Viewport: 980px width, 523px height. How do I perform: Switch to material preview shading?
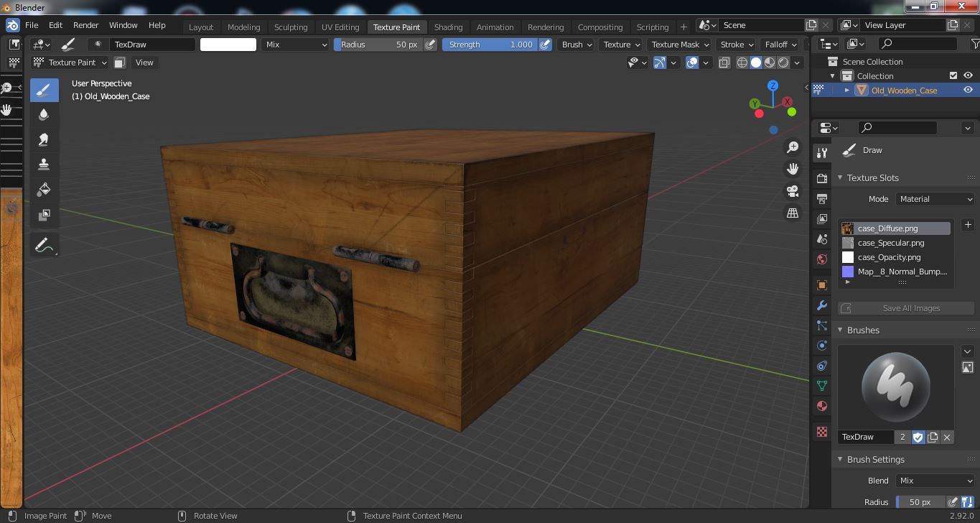770,63
